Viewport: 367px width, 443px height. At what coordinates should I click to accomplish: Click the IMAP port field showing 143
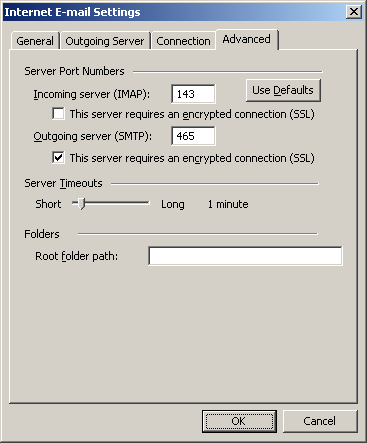[193, 94]
